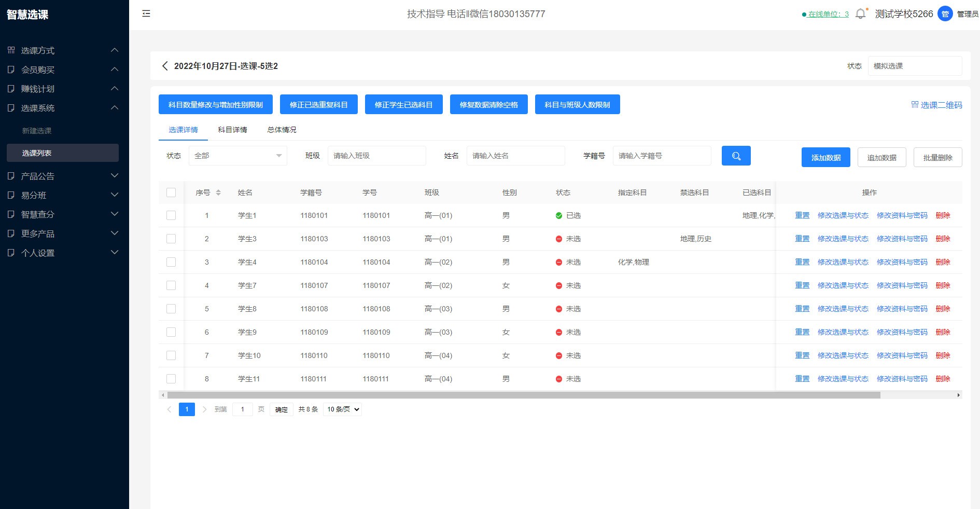Viewport: 980px width, 509px height.
Task: Open the 状态 全部 filter dropdown
Action: coord(238,156)
